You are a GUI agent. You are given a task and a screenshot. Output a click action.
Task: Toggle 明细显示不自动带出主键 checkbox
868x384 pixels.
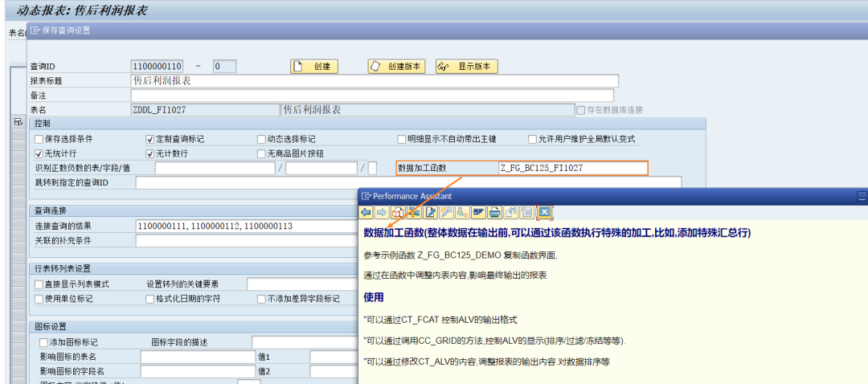point(402,140)
